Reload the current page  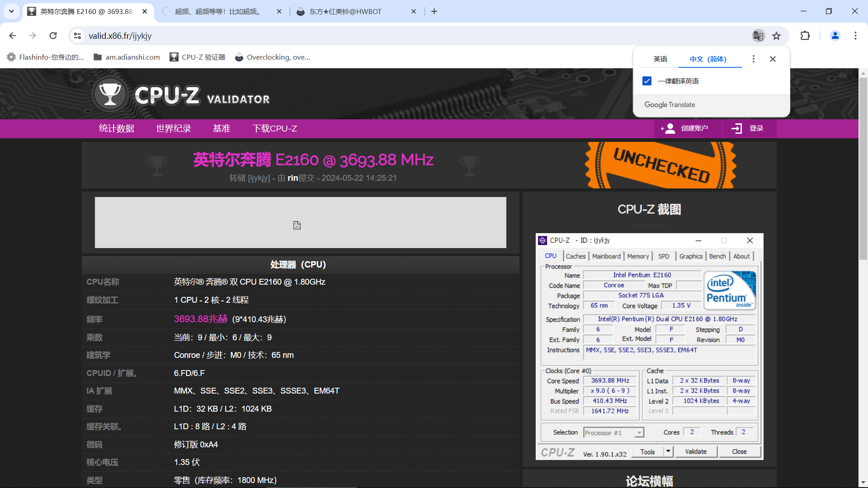(53, 36)
